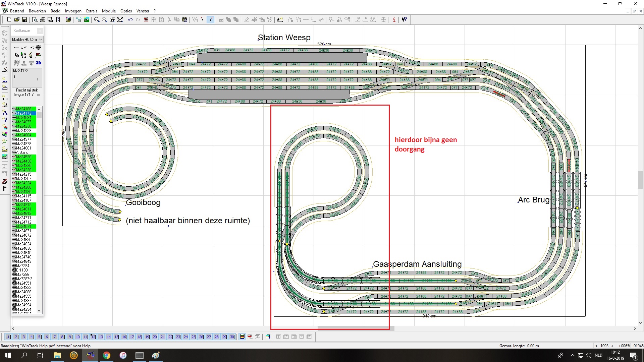The height and width of the screenshot is (362, 644).
Task: Toggle layer 25 button
Action: tap(194, 337)
